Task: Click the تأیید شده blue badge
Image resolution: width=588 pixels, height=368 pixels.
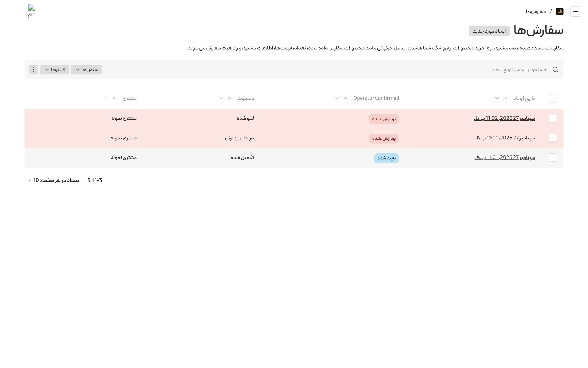Action: click(x=386, y=158)
